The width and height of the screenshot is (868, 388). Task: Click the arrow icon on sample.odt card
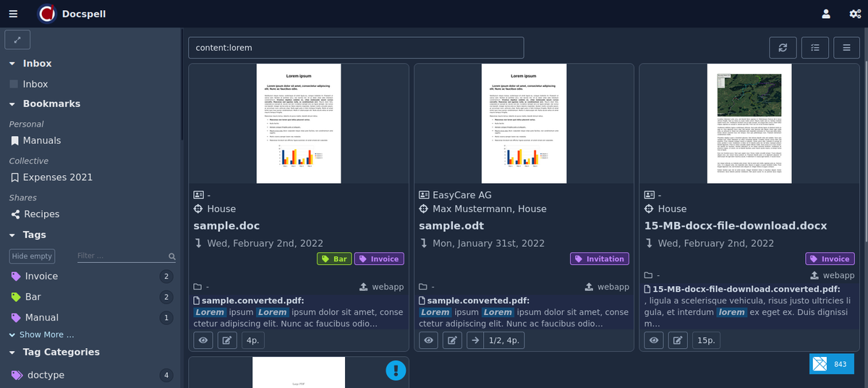point(475,340)
